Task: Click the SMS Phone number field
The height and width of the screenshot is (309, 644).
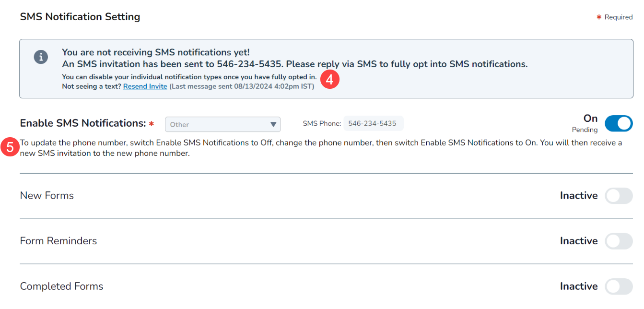Action: (x=373, y=123)
